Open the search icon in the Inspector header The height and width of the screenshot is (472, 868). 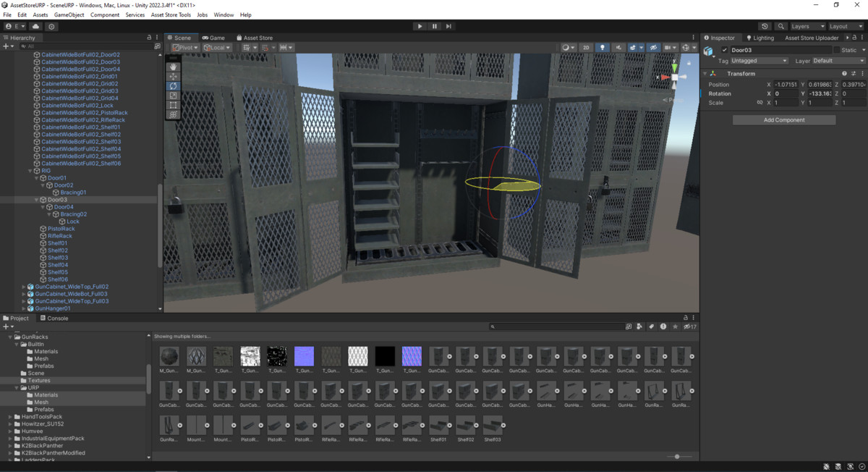[x=781, y=26]
